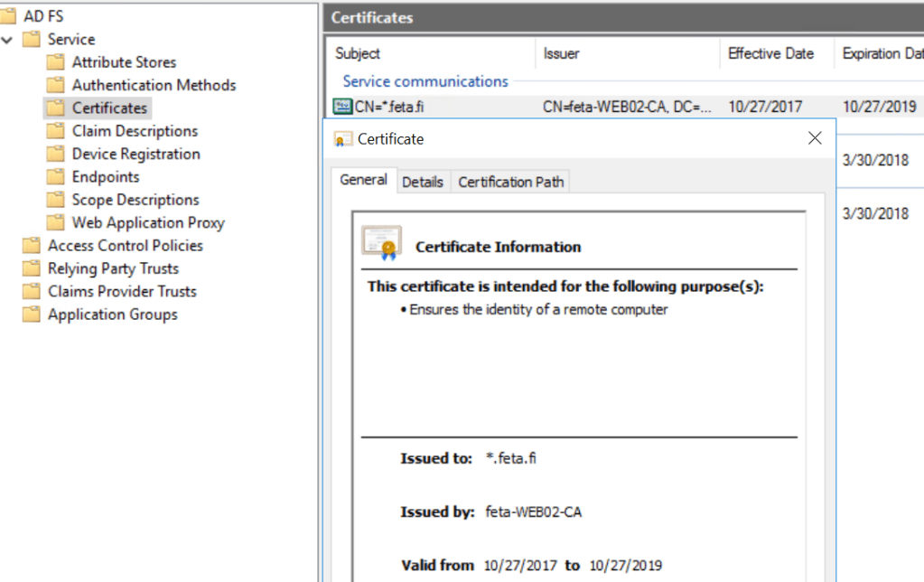Select the General tab
The height and width of the screenshot is (582, 924).
tap(362, 180)
